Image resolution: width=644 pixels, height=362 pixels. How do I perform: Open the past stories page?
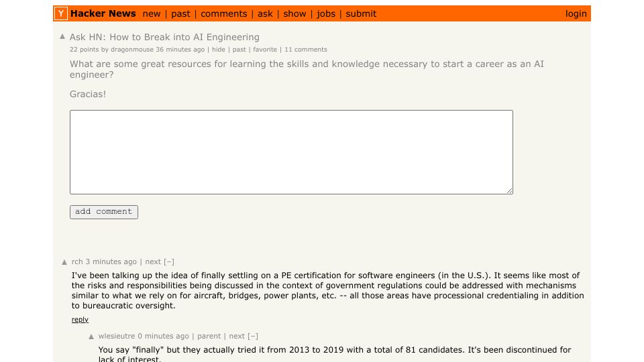180,14
